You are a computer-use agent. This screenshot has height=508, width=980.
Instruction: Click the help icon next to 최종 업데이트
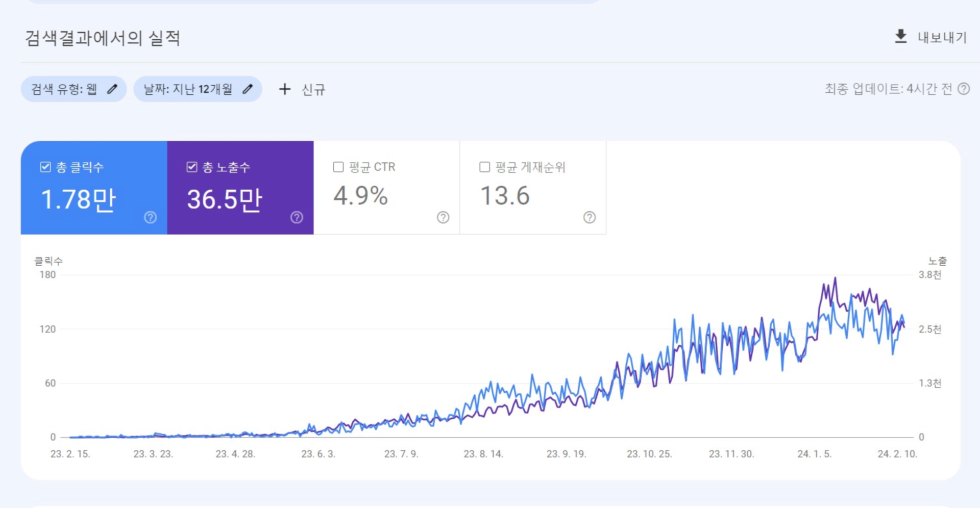click(x=964, y=89)
